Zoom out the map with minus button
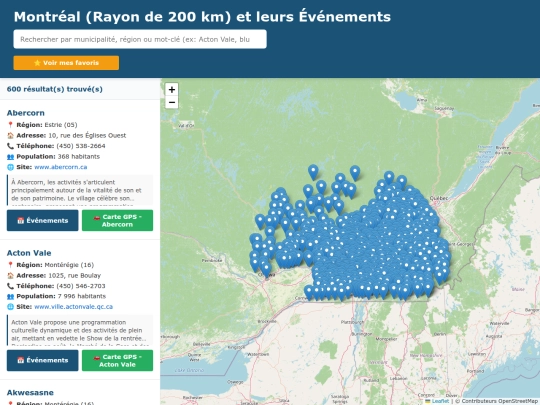Screen dimensions: 540x405 [x=172, y=102]
